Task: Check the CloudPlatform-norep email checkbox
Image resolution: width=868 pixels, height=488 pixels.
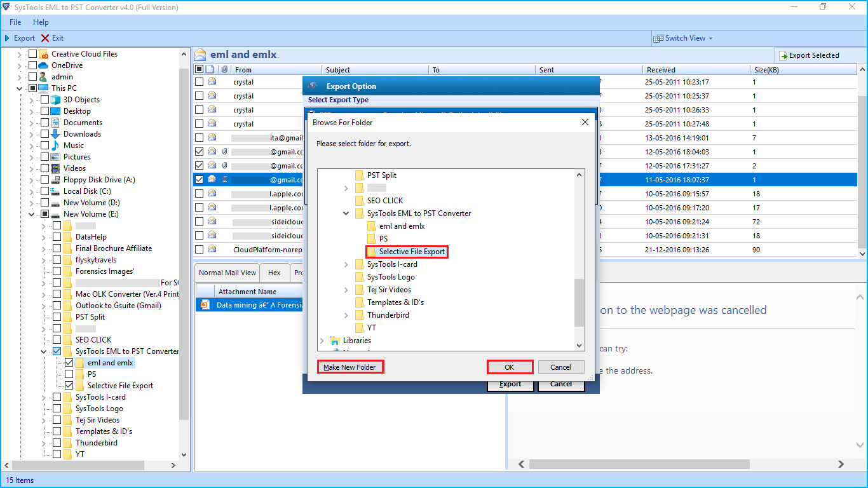Action: [200, 250]
